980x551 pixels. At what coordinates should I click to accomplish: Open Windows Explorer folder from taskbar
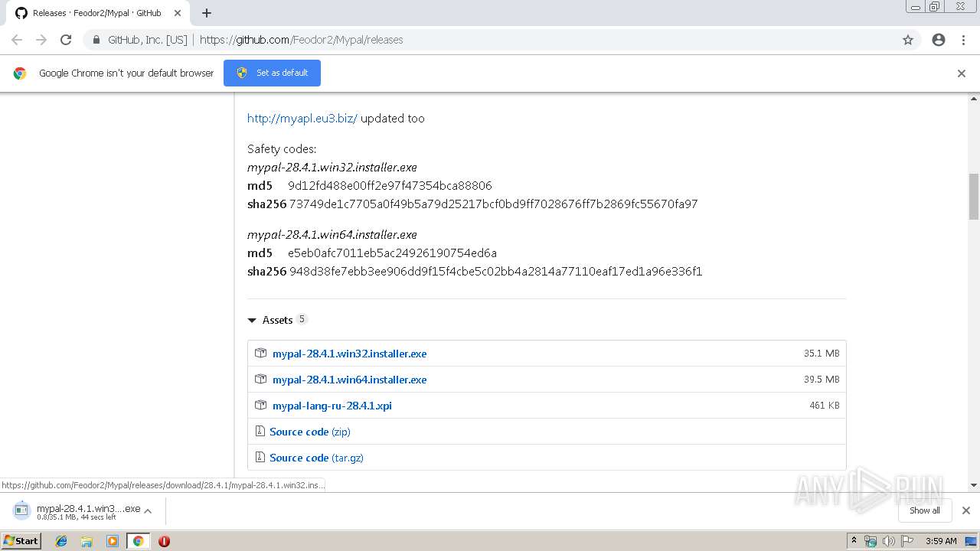pos(87,541)
